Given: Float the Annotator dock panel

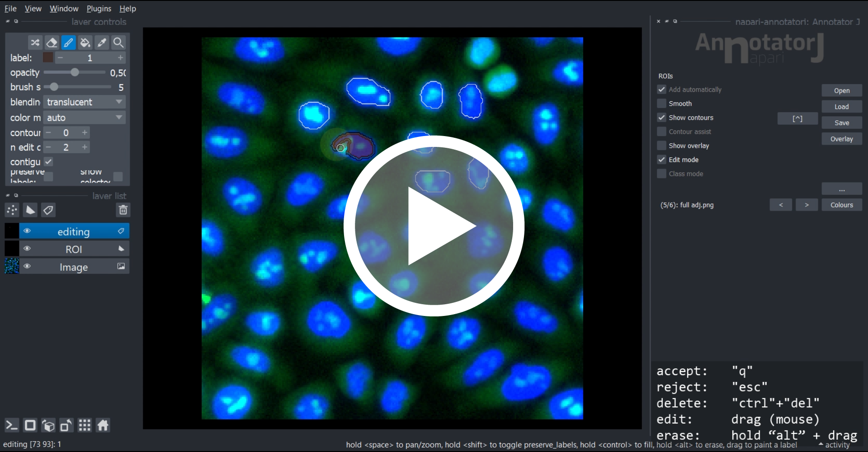Looking at the screenshot, I should pos(675,21).
